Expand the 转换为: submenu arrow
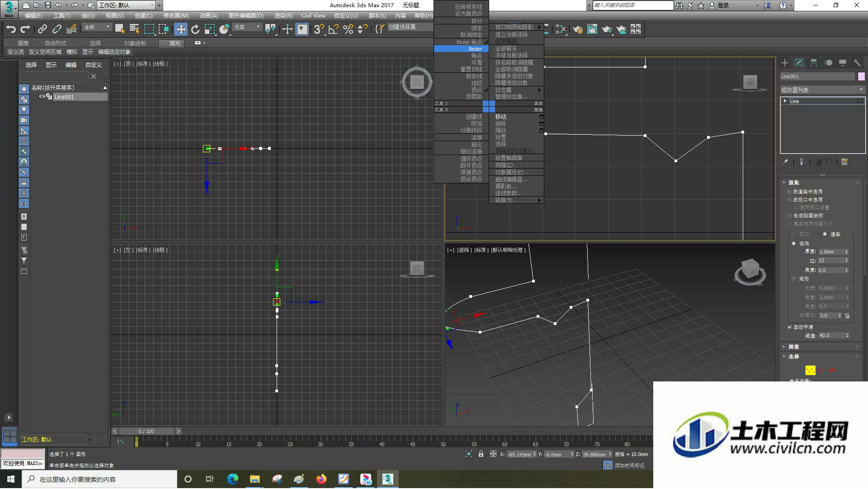868x489 pixels. (x=539, y=200)
